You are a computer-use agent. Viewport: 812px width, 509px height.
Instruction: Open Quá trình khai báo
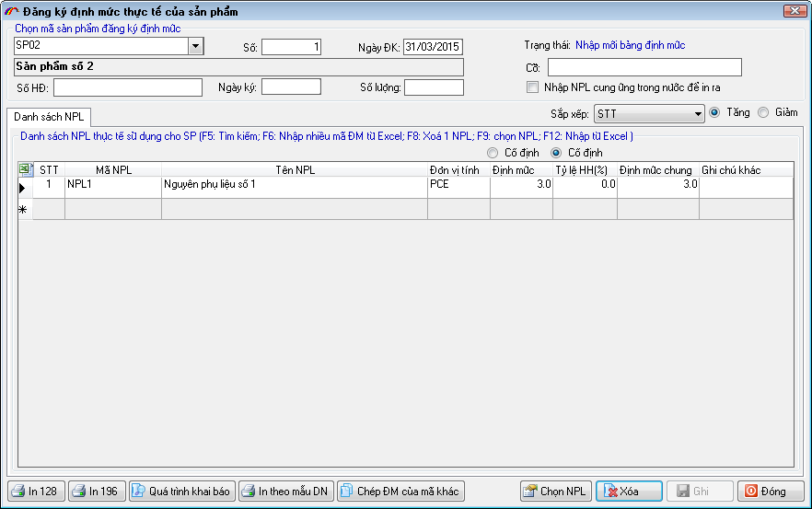[181, 492]
